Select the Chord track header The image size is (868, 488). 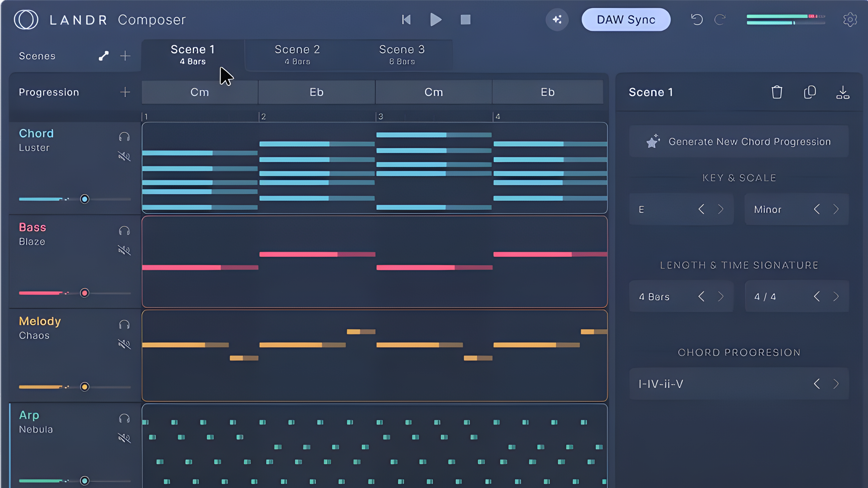click(x=75, y=168)
